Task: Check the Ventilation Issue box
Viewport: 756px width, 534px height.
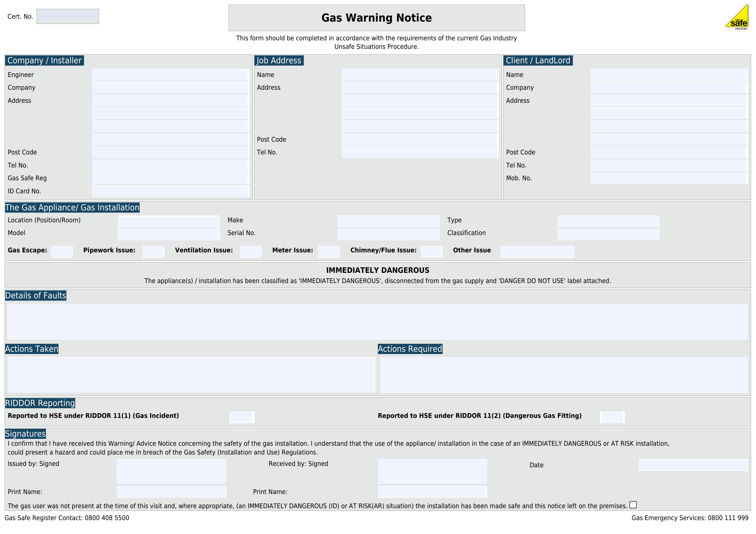Action: point(251,252)
